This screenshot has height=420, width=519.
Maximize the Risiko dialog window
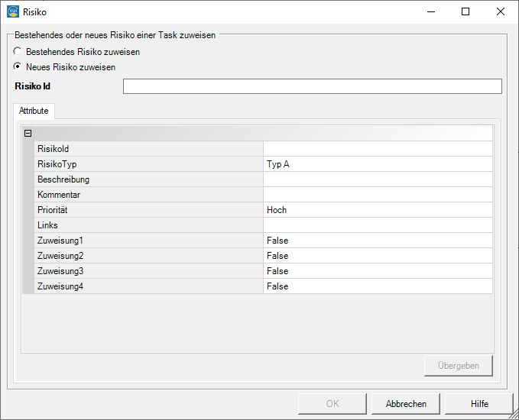click(465, 12)
